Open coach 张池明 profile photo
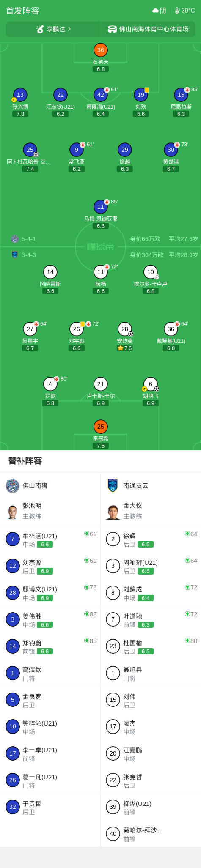This screenshot has width=201, height=868. (12, 512)
